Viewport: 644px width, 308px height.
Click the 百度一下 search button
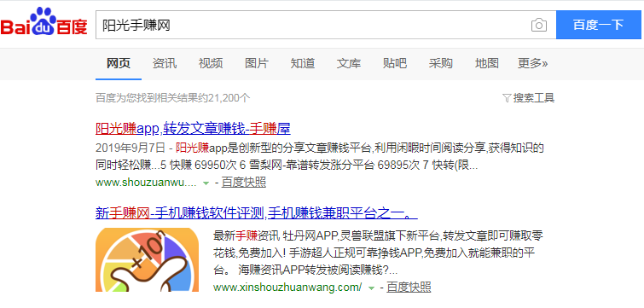click(x=599, y=25)
